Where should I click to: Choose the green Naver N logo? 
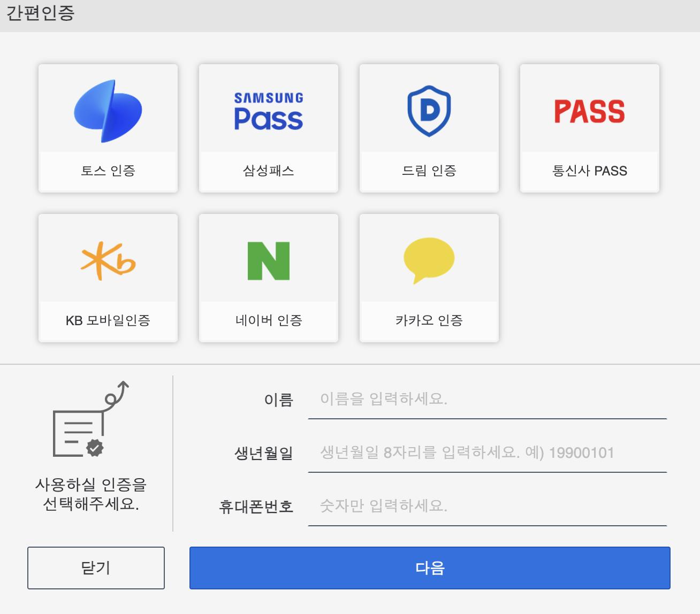pos(269,261)
